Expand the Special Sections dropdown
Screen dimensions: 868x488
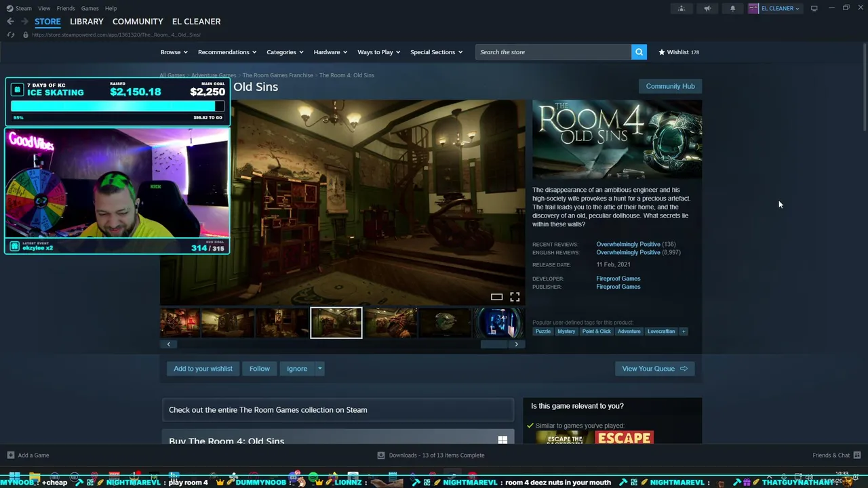pos(436,52)
